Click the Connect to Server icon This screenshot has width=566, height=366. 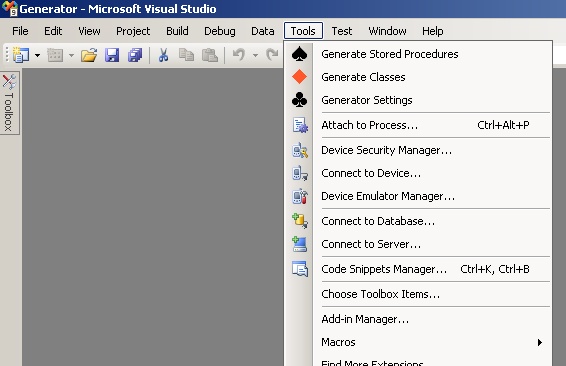(x=300, y=244)
